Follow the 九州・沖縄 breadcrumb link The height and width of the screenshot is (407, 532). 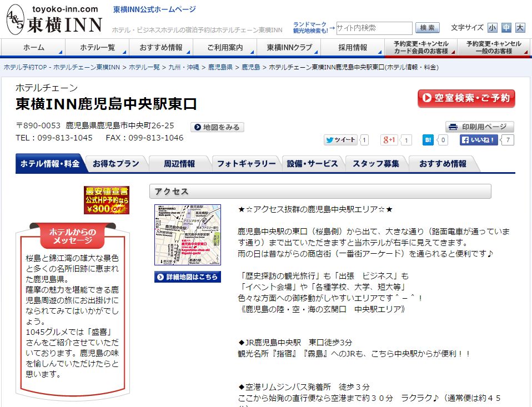tap(184, 67)
